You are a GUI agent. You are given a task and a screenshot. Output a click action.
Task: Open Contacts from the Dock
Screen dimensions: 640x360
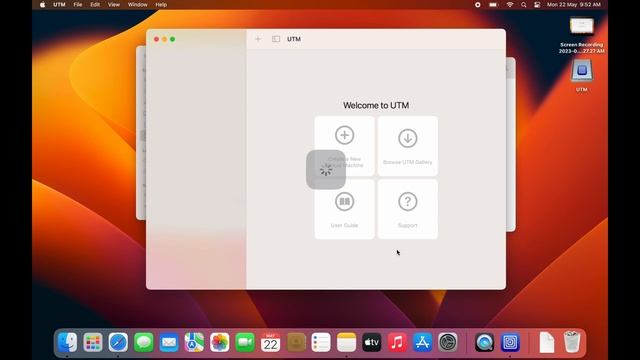coord(296,342)
